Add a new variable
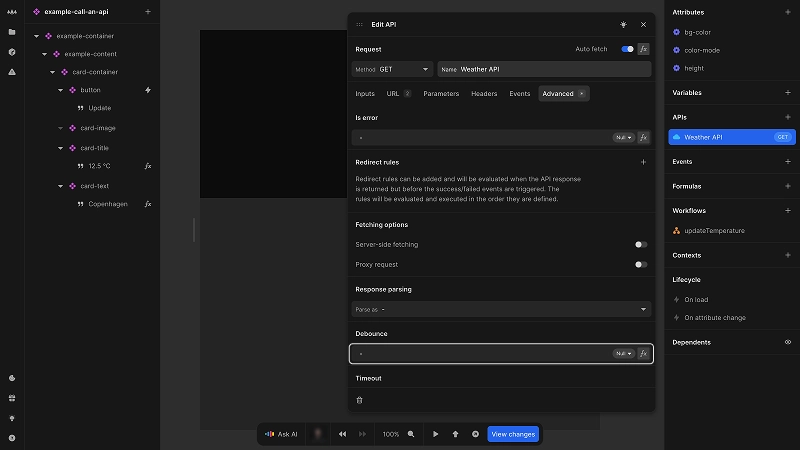The height and width of the screenshot is (450, 800). click(787, 93)
